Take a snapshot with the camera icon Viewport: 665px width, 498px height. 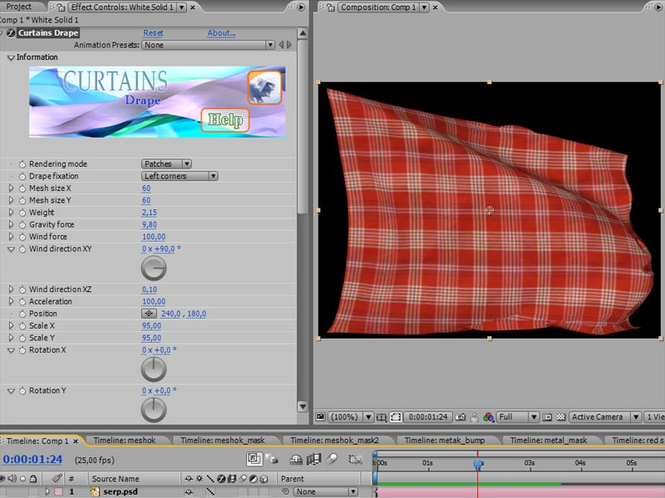[x=461, y=417]
